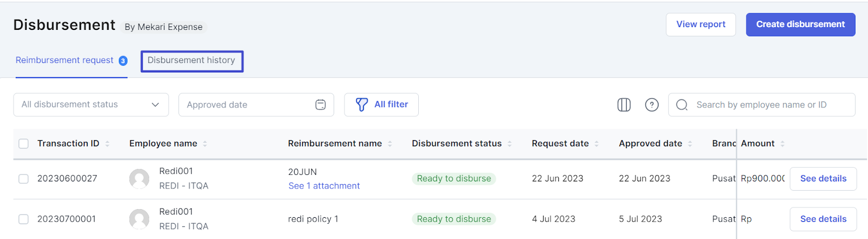Click the search magnifier icon

[682, 105]
